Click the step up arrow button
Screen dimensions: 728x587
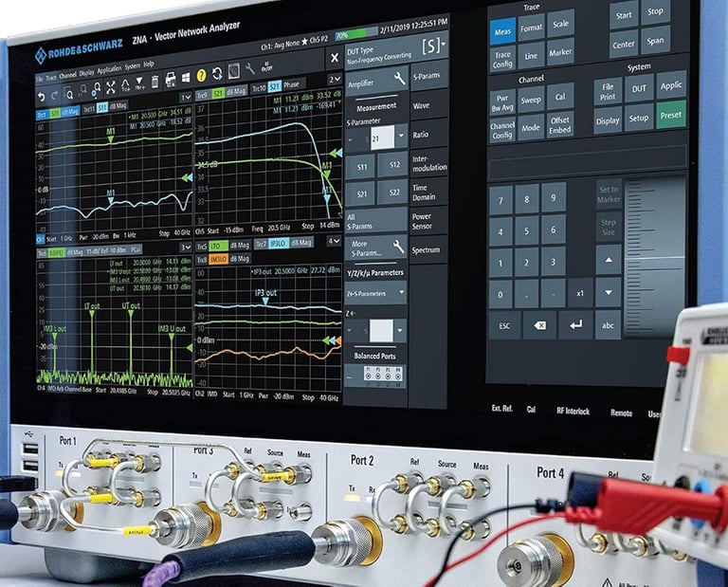coord(609,259)
